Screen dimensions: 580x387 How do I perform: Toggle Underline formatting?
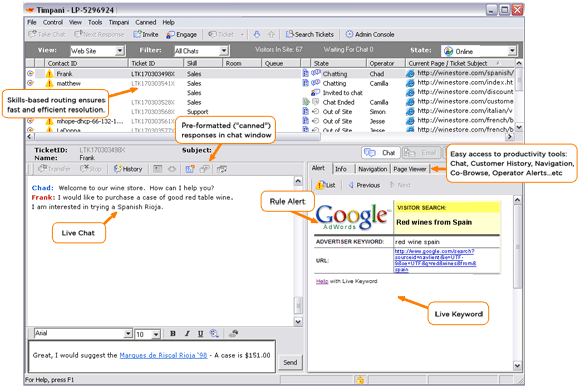(200, 333)
